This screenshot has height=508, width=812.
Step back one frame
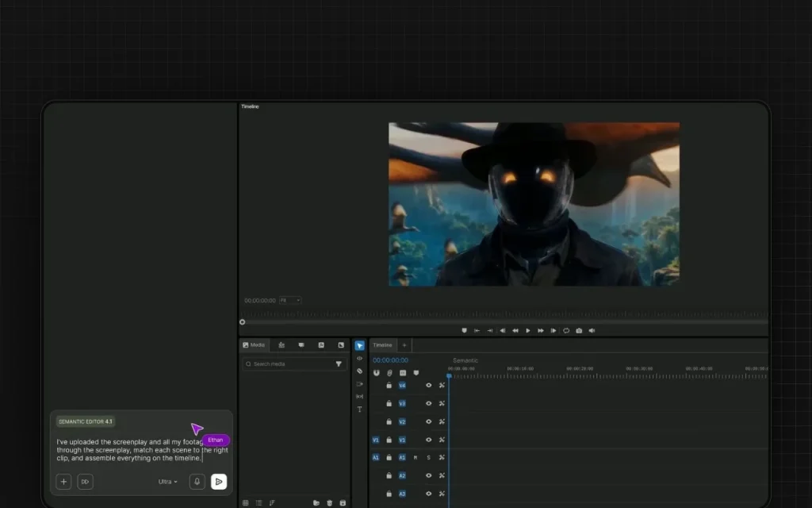(502, 331)
